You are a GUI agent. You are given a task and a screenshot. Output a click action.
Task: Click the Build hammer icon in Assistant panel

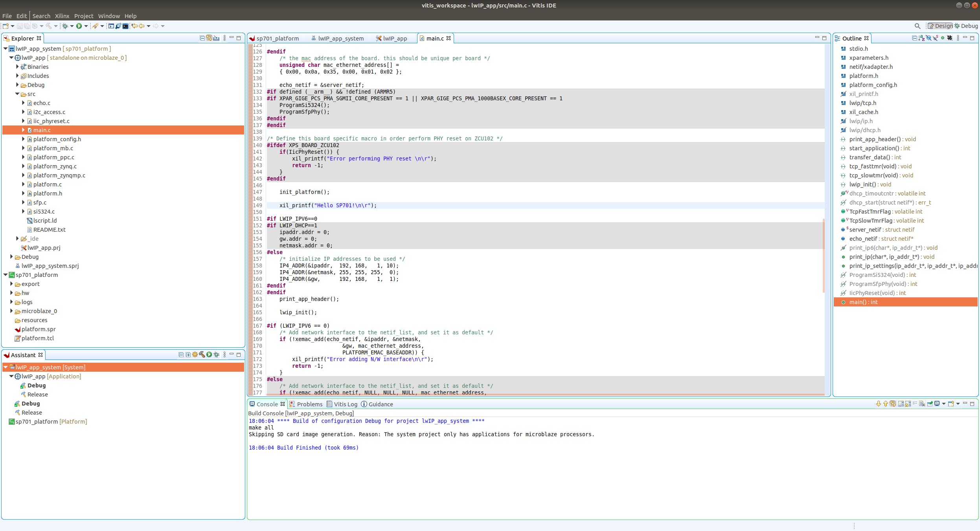tap(202, 355)
